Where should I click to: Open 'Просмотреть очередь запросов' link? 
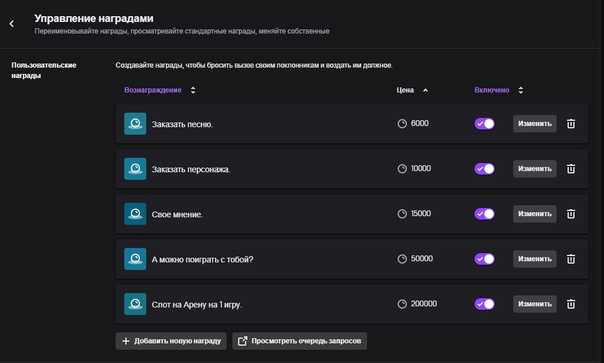click(x=299, y=341)
